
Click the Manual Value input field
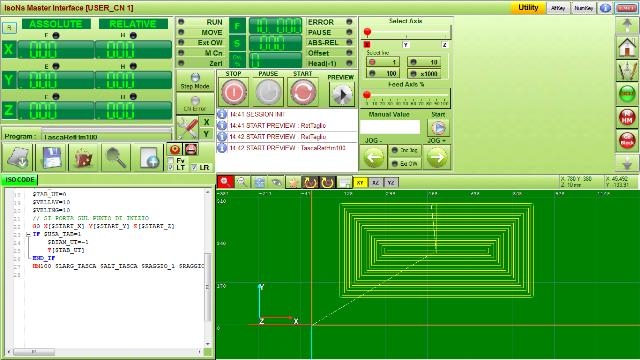tap(390, 127)
